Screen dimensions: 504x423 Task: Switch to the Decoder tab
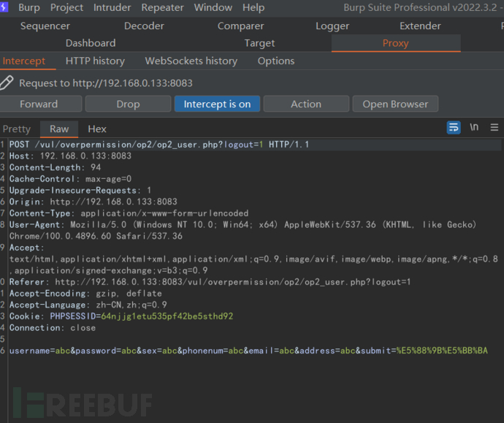coord(144,26)
